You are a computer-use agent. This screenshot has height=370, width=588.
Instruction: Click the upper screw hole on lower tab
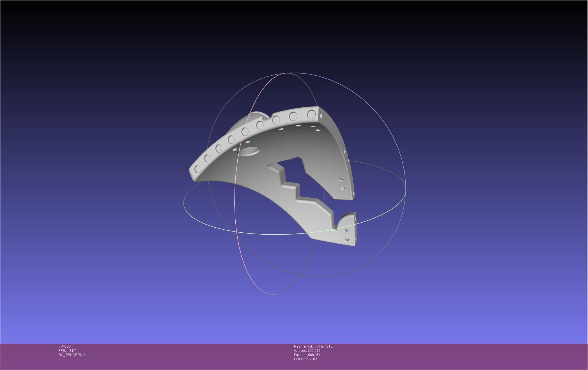pyautogui.click(x=347, y=230)
